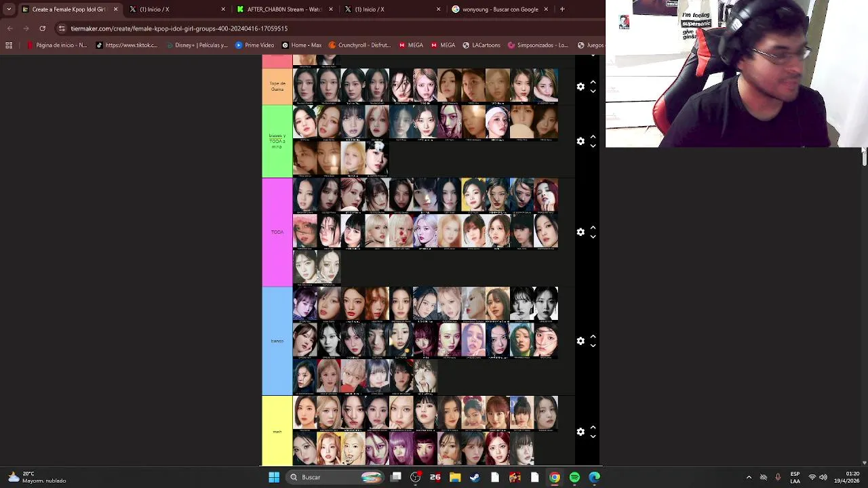
Task: Move the 'meh' tier up with arrow
Action: coord(593,427)
